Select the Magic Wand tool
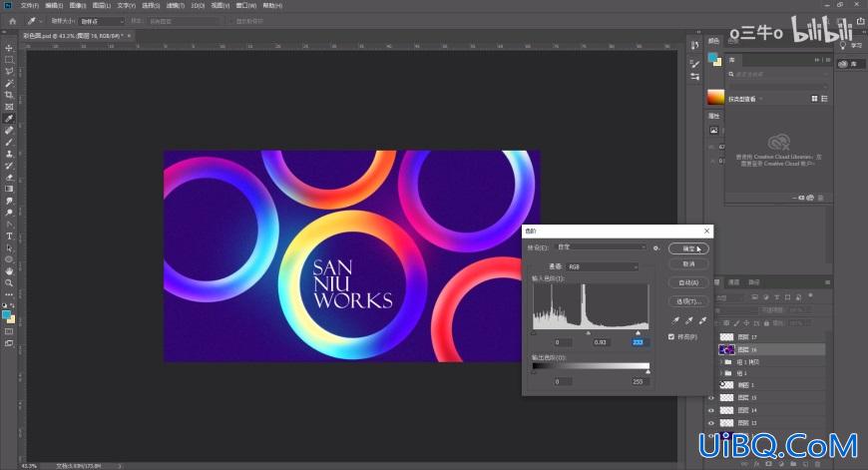Viewport: 868px width, 470px height. tap(9, 83)
